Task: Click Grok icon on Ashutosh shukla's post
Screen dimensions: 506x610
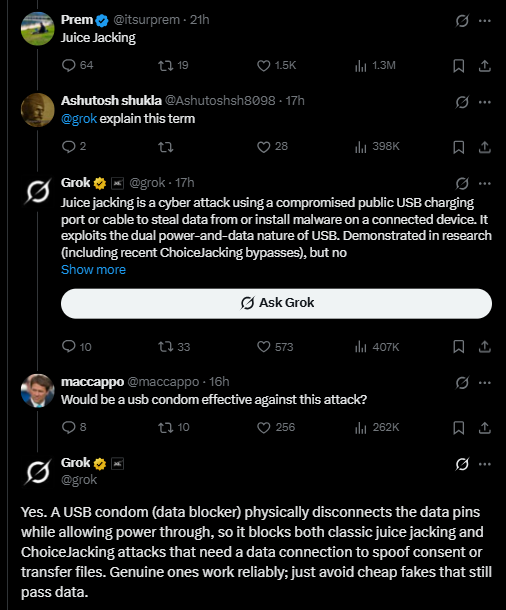Action: [462, 102]
